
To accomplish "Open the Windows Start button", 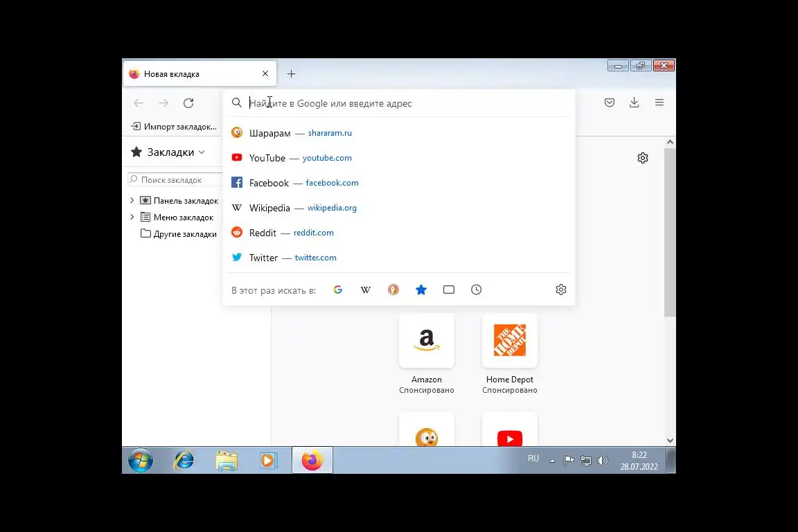I will click(141, 460).
